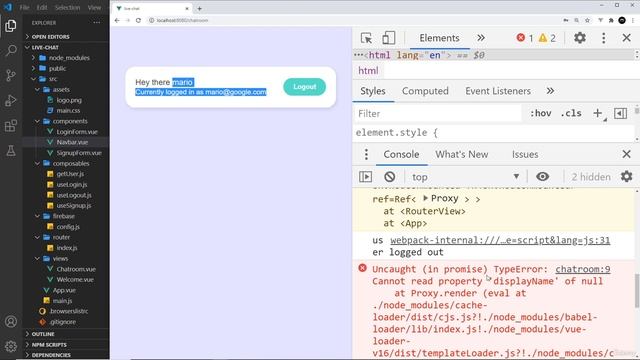Screen dimensions: 640x360
Task: Select the Issues drawer tab
Action: click(x=525, y=154)
